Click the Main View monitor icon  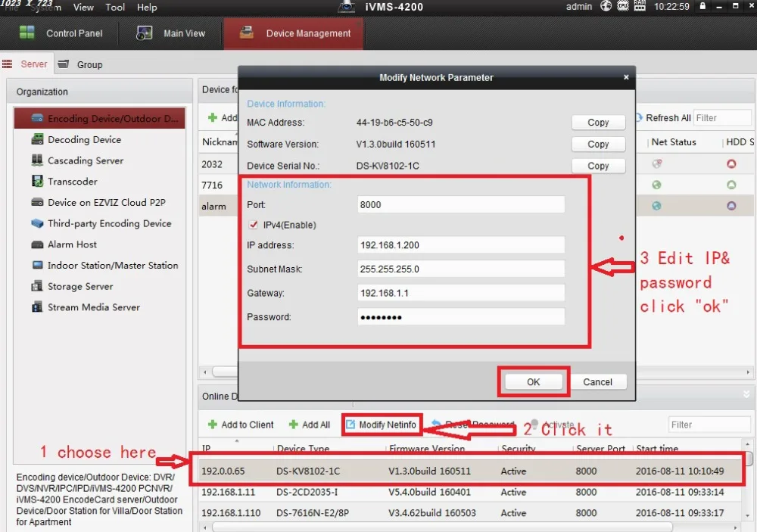tap(145, 33)
